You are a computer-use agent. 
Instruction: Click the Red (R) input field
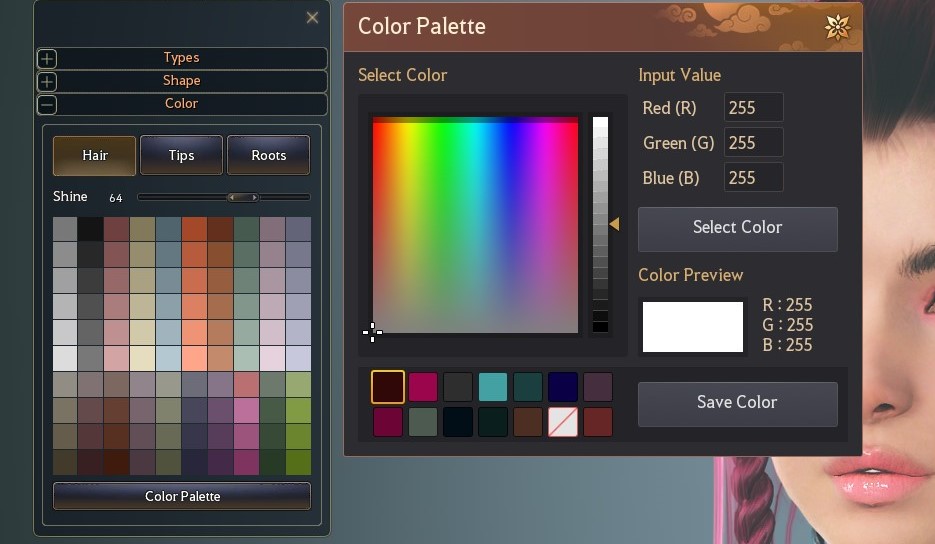753,108
